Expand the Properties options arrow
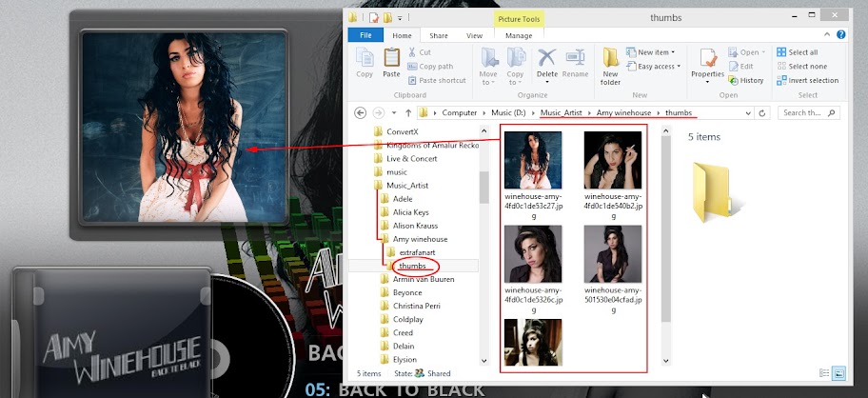The image size is (868, 398). tap(707, 83)
